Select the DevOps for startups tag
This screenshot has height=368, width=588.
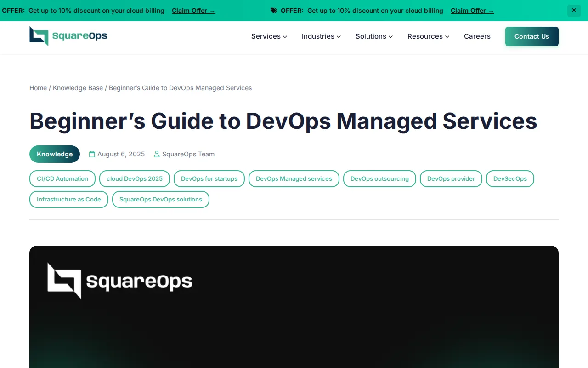click(209, 179)
